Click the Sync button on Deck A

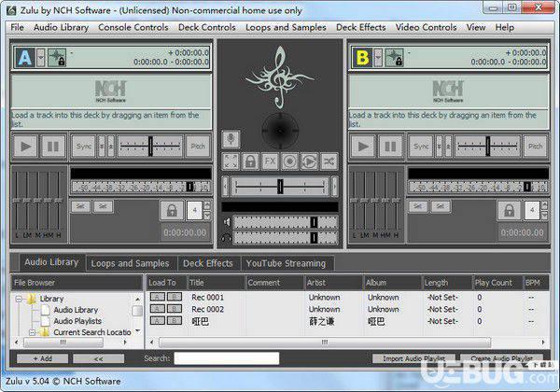click(x=84, y=146)
